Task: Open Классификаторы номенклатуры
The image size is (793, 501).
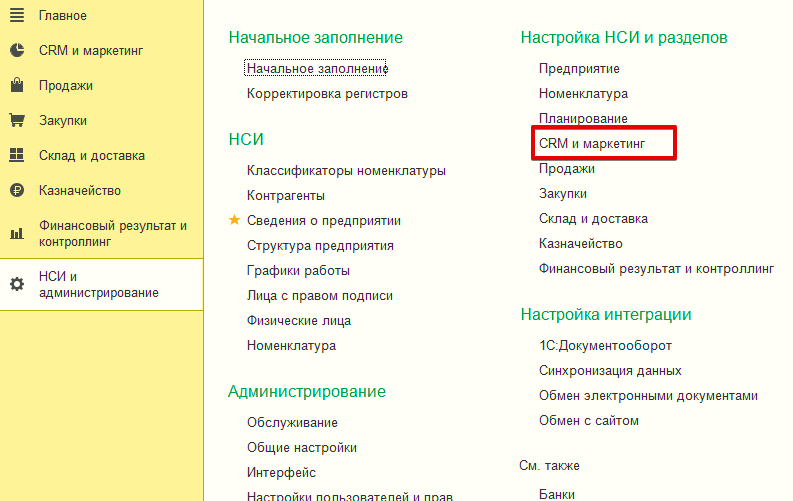Action: click(x=346, y=170)
